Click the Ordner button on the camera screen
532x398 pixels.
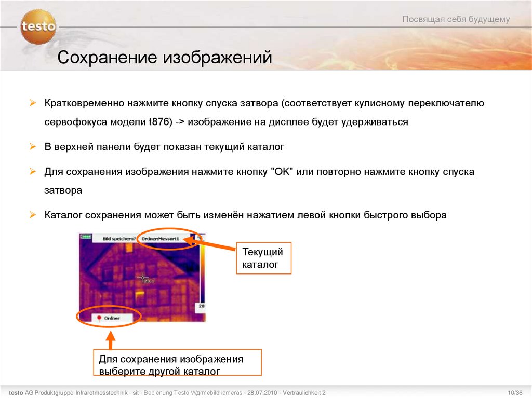[112, 317]
